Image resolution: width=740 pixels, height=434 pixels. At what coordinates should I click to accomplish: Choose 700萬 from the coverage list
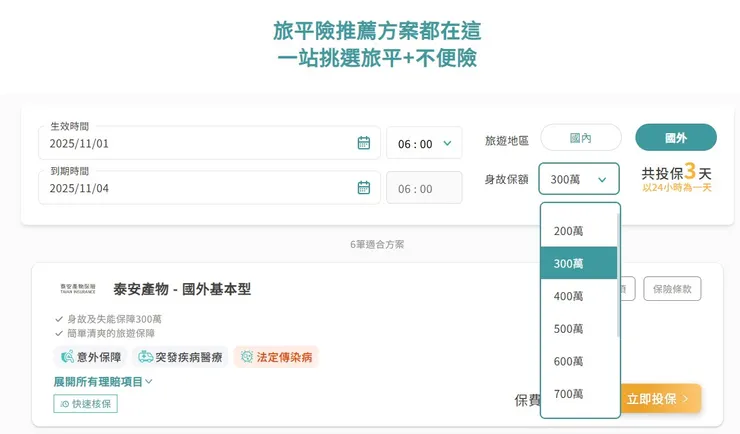tap(579, 393)
